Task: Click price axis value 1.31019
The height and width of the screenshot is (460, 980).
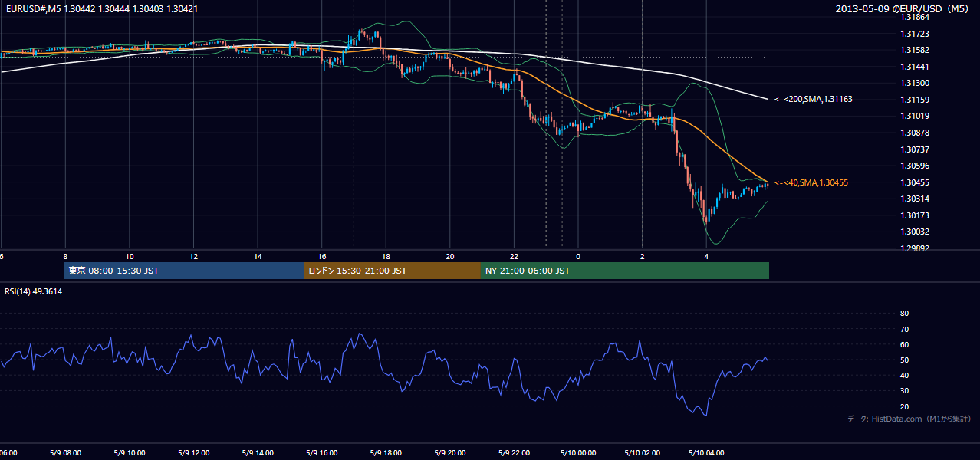Action: 916,116
